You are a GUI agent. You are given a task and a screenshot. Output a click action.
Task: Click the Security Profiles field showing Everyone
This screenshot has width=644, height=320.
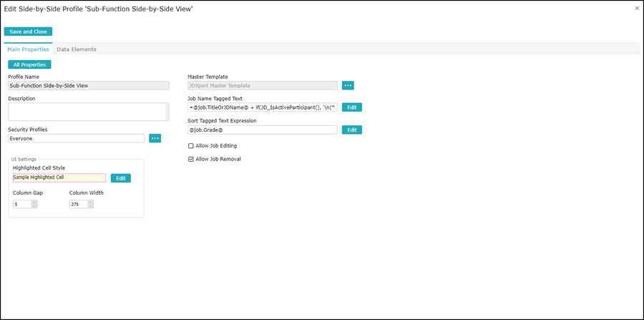point(77,138)
